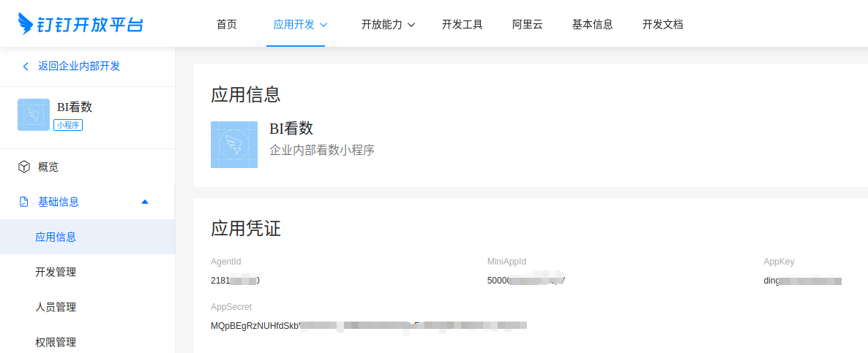Screen dimensions: 868x353
Task: Open the 开发文档 menu item
Action: (x=663, y=24)
